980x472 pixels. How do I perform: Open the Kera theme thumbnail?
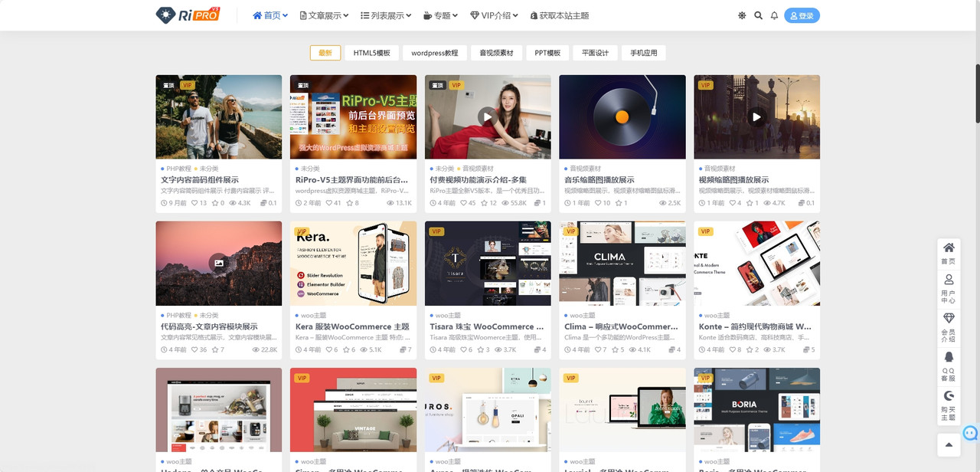click(x=353, y=264)
